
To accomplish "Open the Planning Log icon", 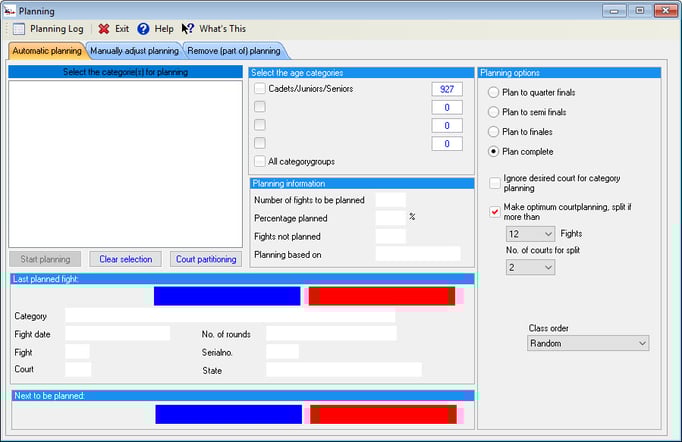I will coord(19,29).
